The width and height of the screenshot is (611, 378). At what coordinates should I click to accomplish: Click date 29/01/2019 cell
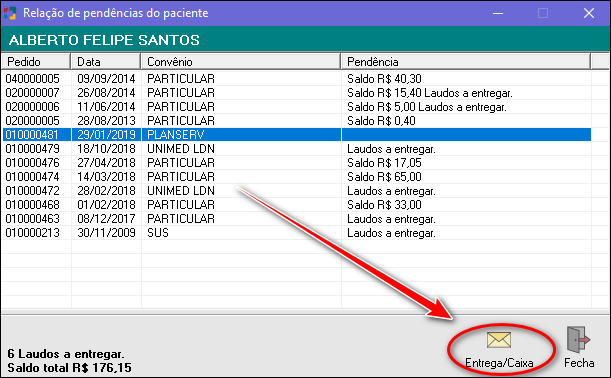point(106,135)
